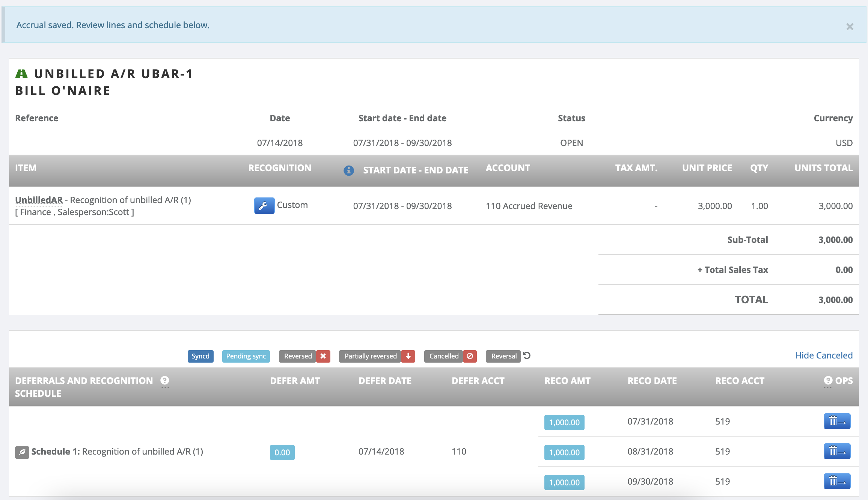Dismiss the Accrual saved notification
The width and height of the screenshot is (868, 500).
[x=850, y=27]
